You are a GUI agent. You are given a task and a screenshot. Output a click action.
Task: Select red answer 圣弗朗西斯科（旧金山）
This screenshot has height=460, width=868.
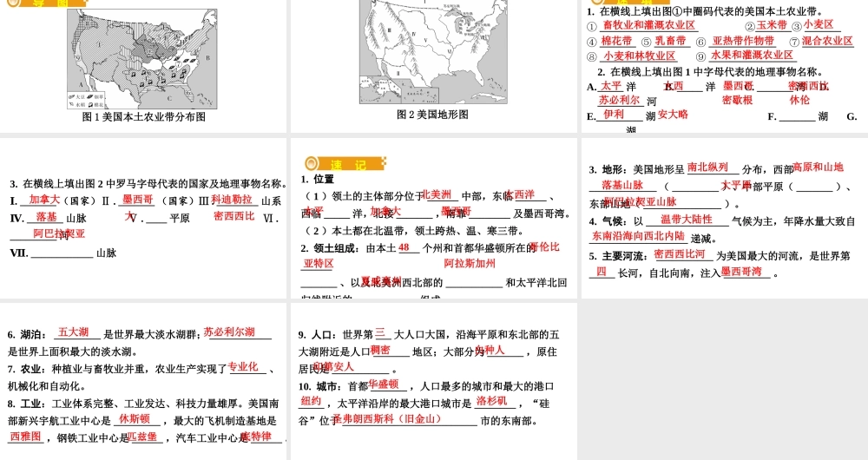[x=387, y=419]
